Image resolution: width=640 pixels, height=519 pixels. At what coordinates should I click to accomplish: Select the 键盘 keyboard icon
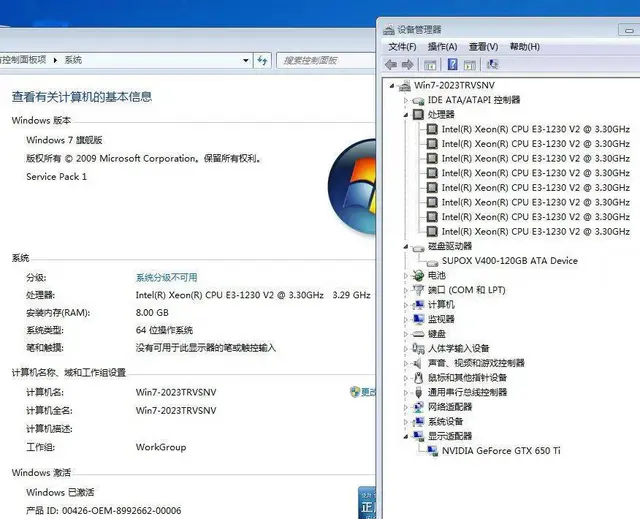(x=418, y=334)
